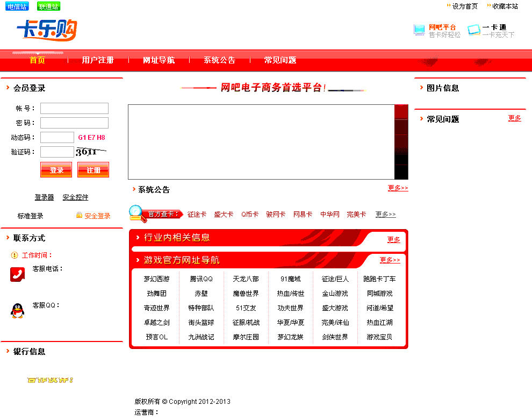The height and width of the screenshot is (420, 532).
Task: Open the 奇迹世界 game link
Action: coord(156,308)
